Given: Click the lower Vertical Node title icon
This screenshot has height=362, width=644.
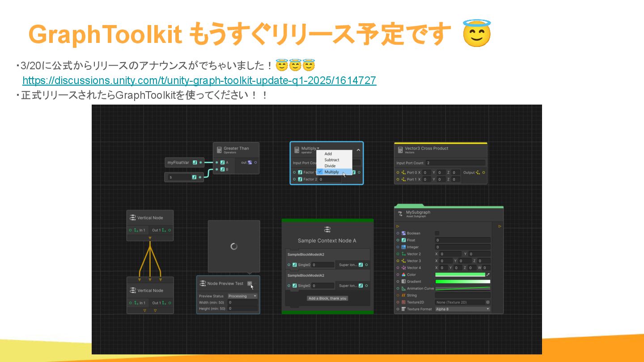Looking at the screenshot, I should (133, 290).
